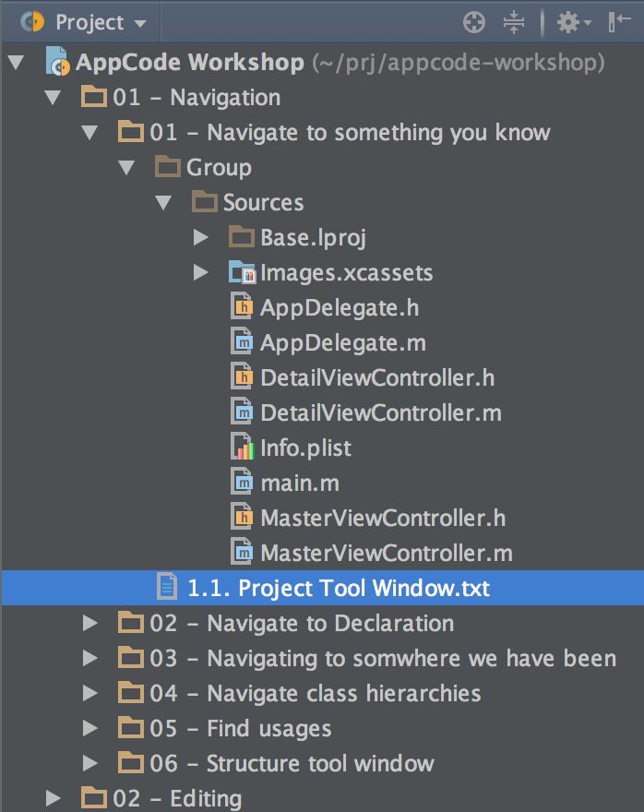Click the Hide panel icon

pyautogui.click(x=619, y=22)
